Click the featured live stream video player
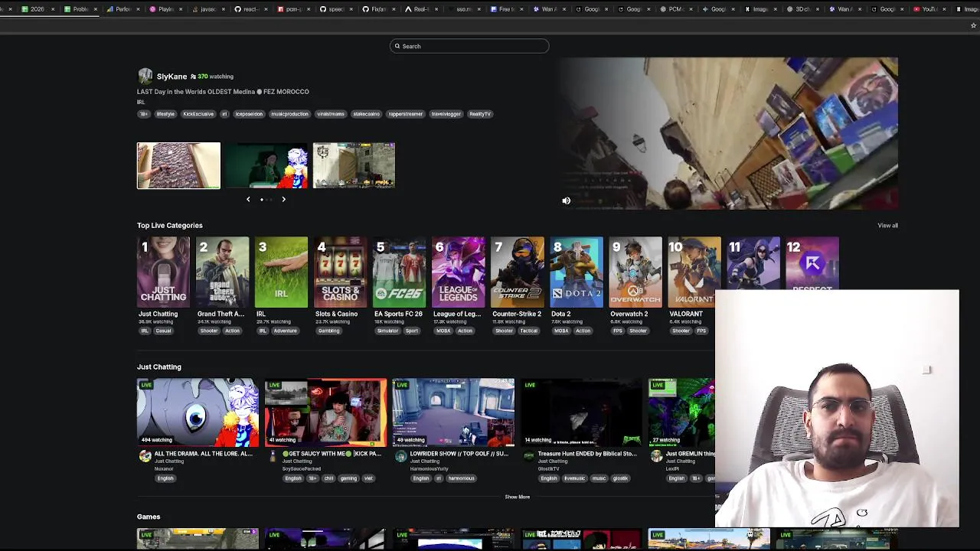980x551 pixels. (728, 133)
